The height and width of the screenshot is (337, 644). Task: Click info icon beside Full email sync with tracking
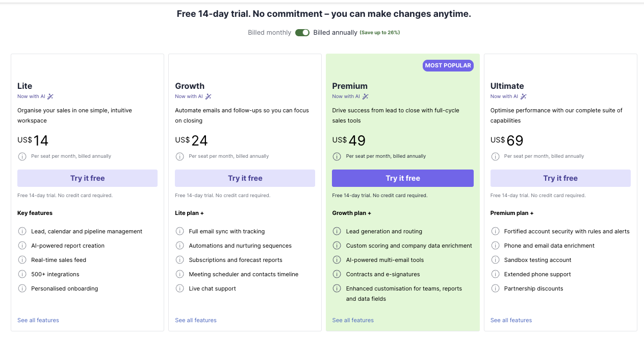click(179, 231)
